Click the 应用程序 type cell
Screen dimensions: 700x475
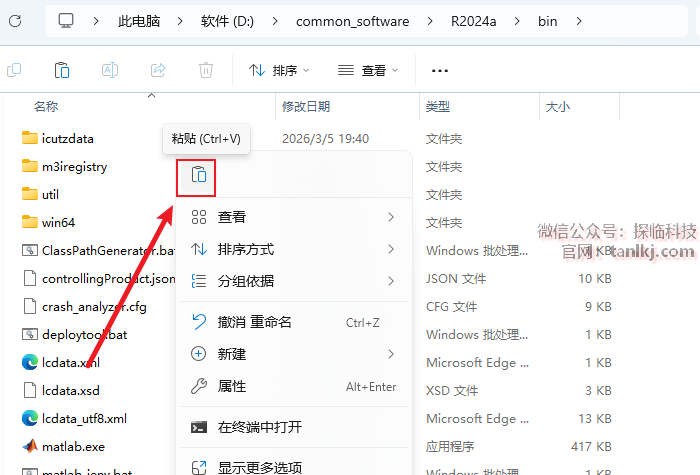[x=450, y=446]
